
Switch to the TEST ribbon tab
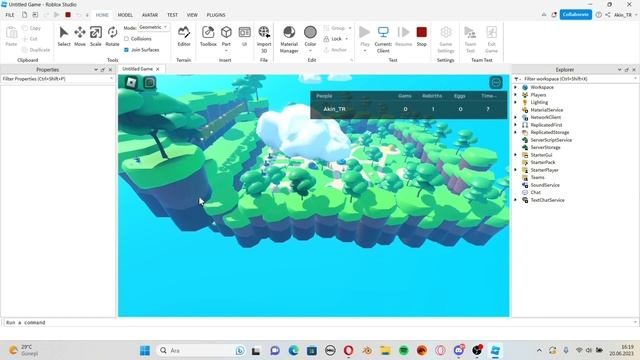tap(172, 15)
